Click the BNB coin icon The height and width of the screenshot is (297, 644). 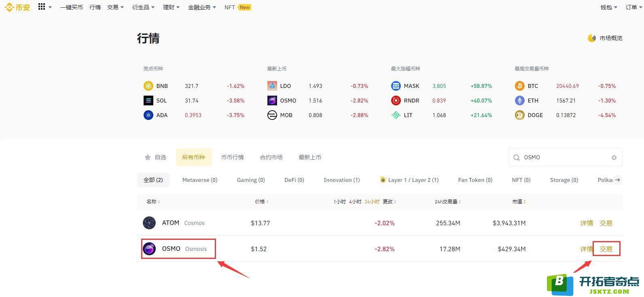(x=148, y=86)
